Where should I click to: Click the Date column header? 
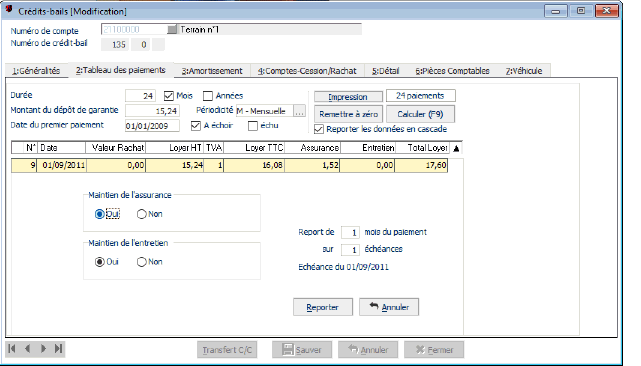[x=62, y=148]
